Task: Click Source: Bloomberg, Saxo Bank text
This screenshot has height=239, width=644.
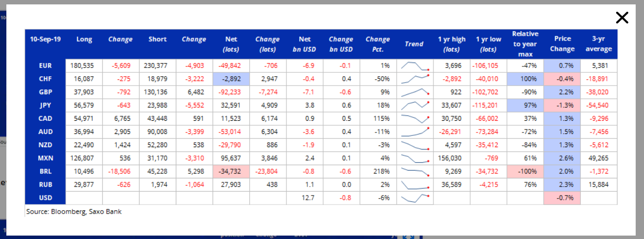Action: click(74, 212)
